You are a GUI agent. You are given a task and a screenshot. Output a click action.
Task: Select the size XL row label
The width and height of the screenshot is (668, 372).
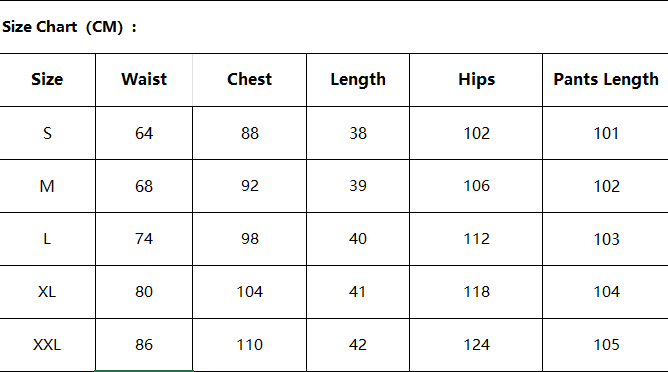click(x=47, y=292)
